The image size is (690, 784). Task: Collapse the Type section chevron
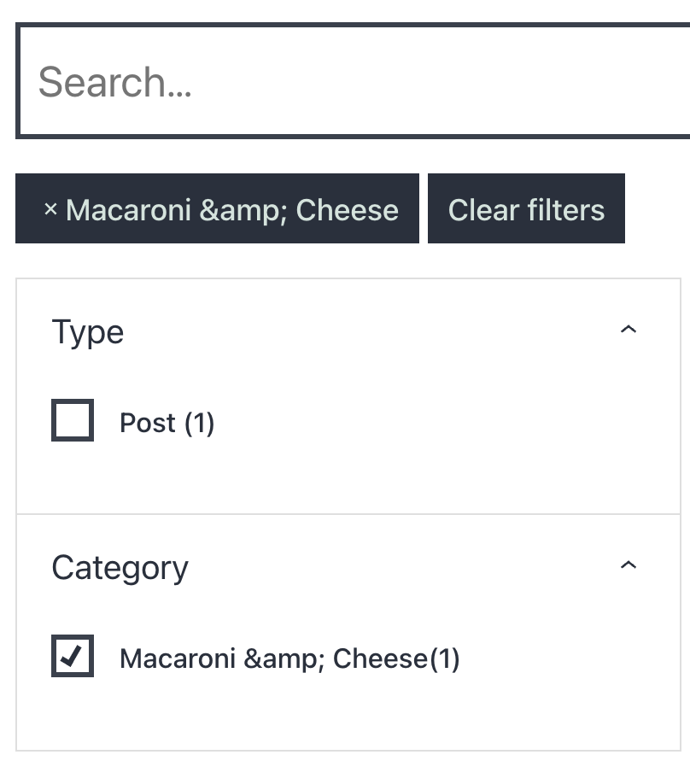629,331
